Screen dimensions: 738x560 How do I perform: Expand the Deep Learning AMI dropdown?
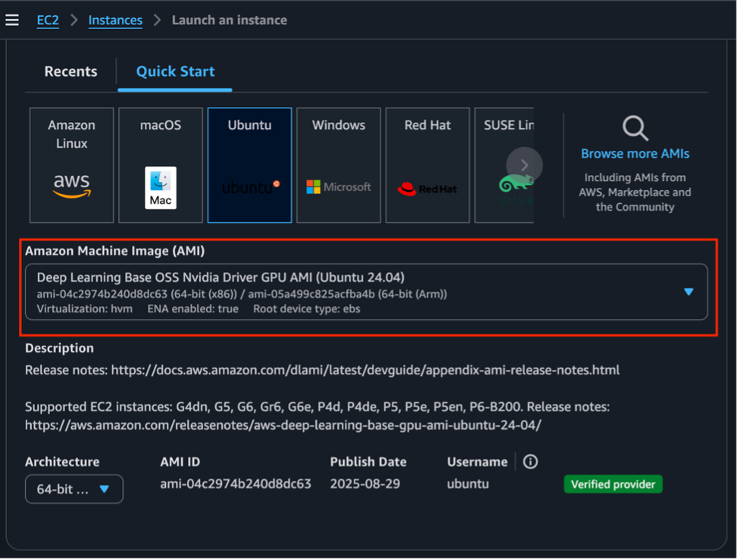pos(689,290)
